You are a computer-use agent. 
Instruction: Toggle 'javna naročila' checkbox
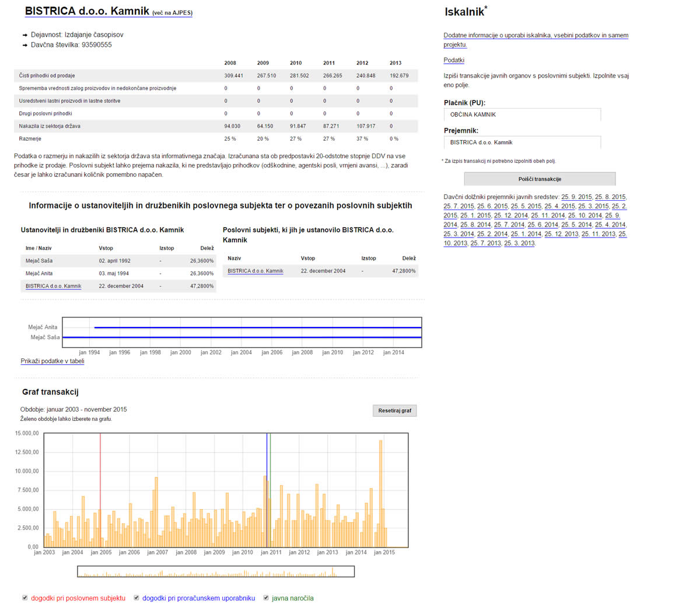266,598
